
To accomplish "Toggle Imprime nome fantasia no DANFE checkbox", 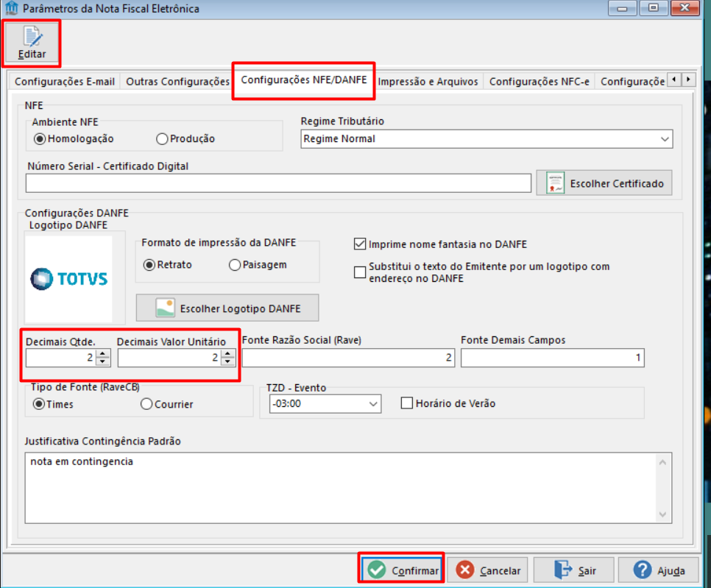I will (360, 244).
